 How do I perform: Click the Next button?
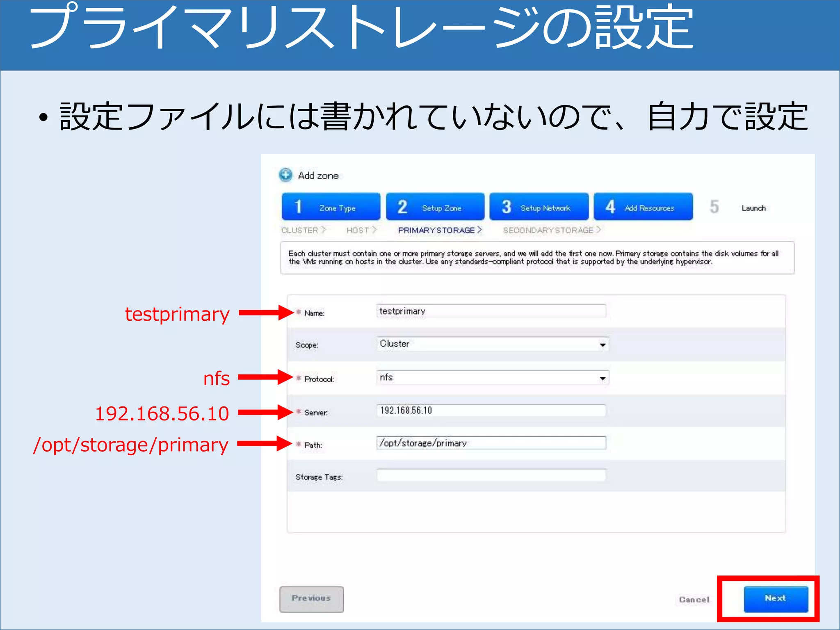click(776, 599)
